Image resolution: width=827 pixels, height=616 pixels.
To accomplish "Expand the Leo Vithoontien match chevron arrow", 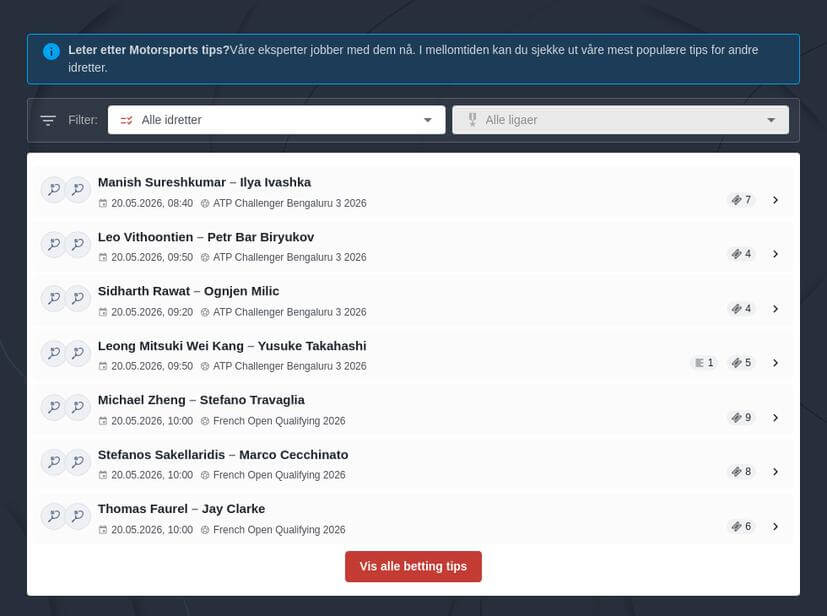I will point(775,254).
